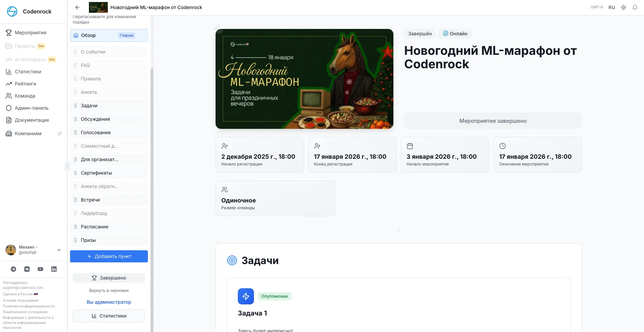Collapse the sidebar panel with arrow handle
Image resolution: width=644 pixels, height=332 pixels.
(67, 166)
